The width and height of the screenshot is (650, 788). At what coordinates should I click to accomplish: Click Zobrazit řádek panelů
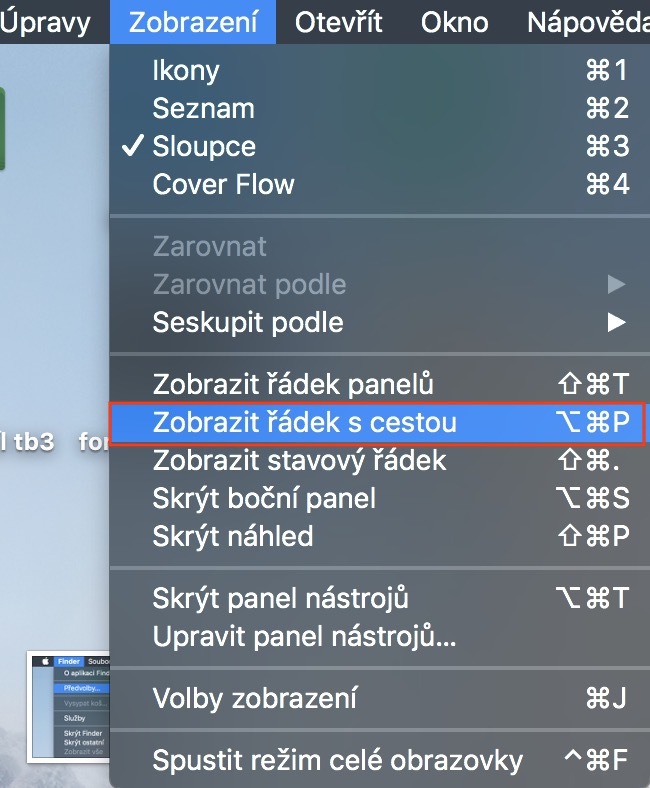[293, 384]
